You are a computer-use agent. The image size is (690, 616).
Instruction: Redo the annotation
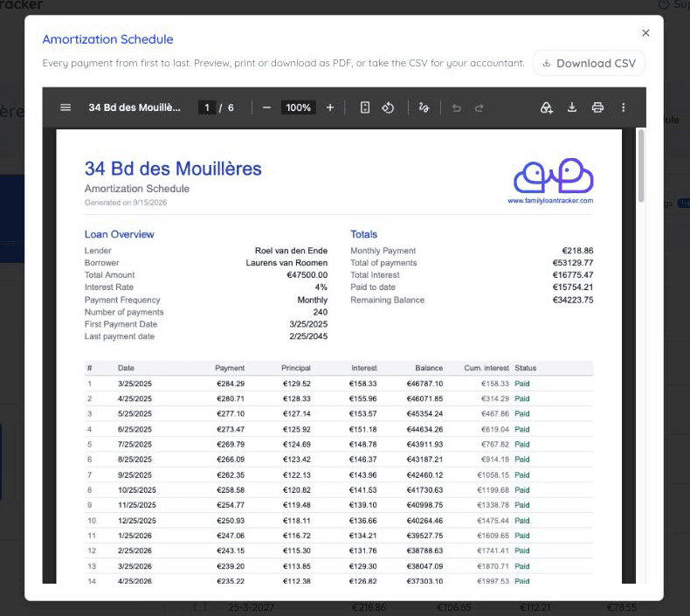[480, 107]
